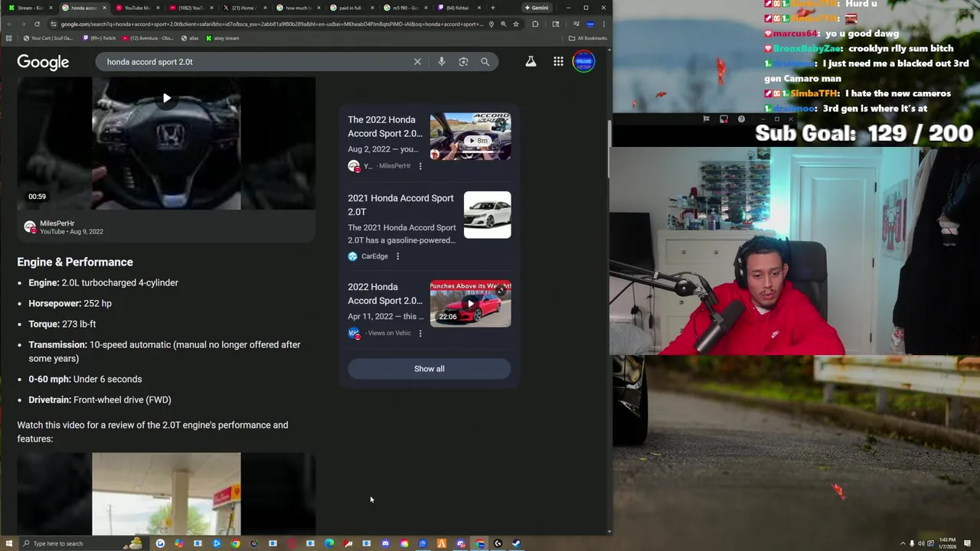Open the Google account profile avatar
This screenshot has width=980, height=551.
[583, 62]
